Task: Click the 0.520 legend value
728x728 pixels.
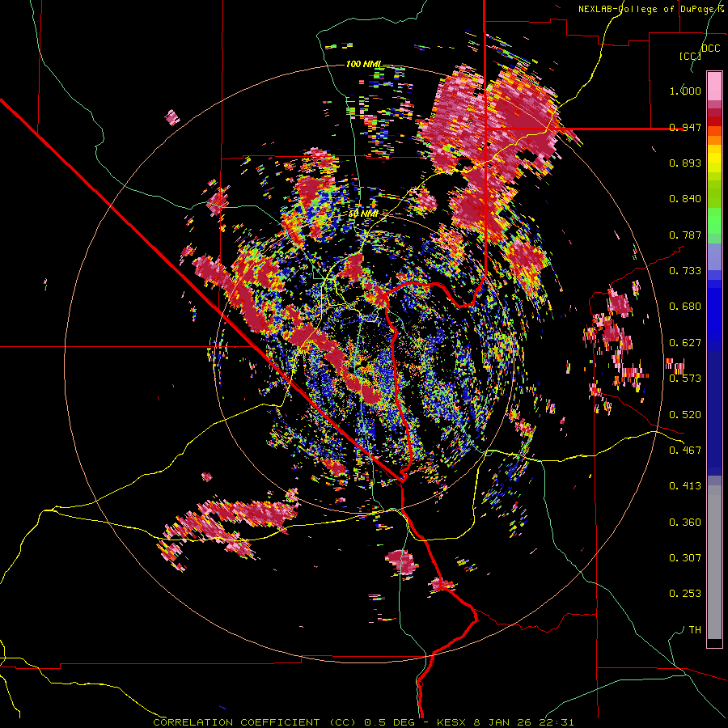Action: (685, 415)
